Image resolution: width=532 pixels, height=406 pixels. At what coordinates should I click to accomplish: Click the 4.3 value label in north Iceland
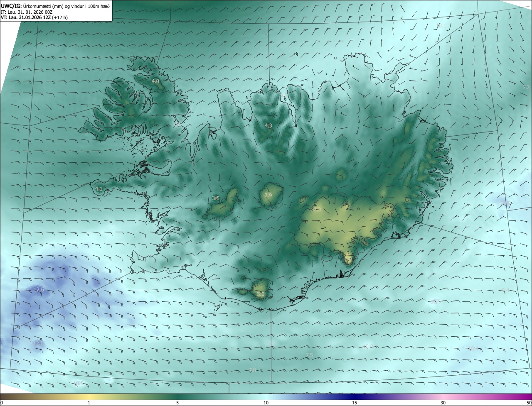click(x=268, y=125)
